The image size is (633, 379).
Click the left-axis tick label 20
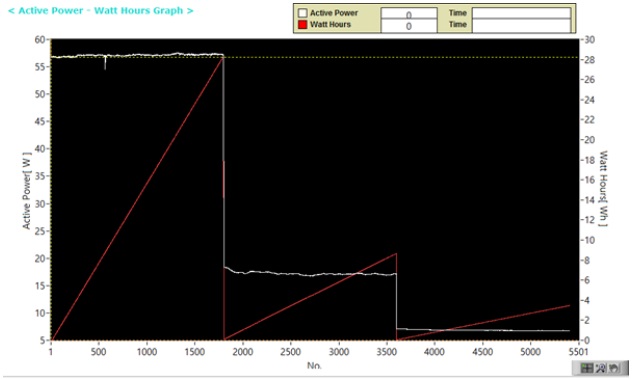[40, 259]
